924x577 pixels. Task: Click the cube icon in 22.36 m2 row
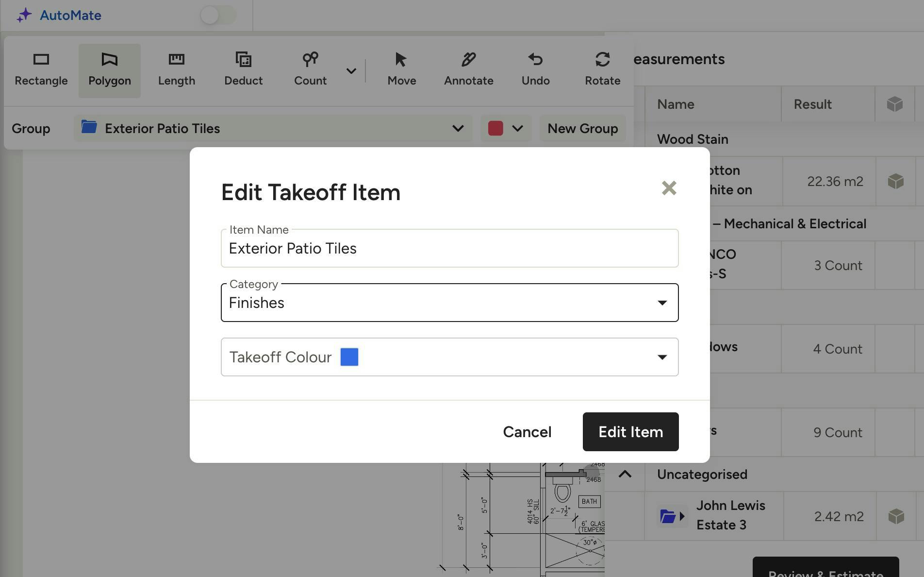896,181
